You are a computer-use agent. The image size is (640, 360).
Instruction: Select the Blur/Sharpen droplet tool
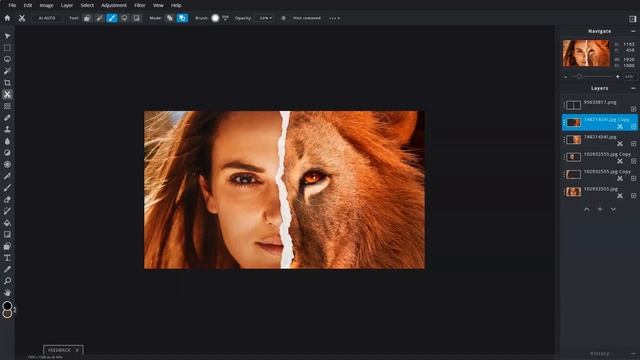[x=7, y=141]
